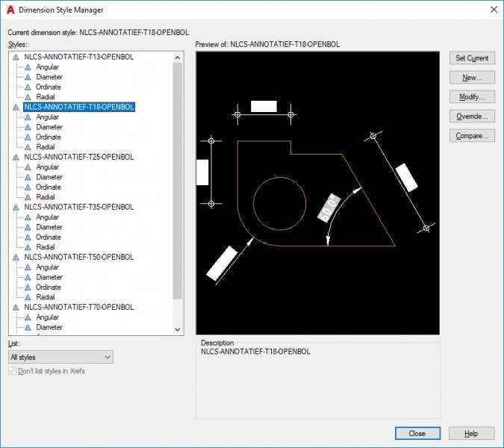The height and width of the screenshot is (448, 504).
Task: Click the Override... button
Action: 472,116
